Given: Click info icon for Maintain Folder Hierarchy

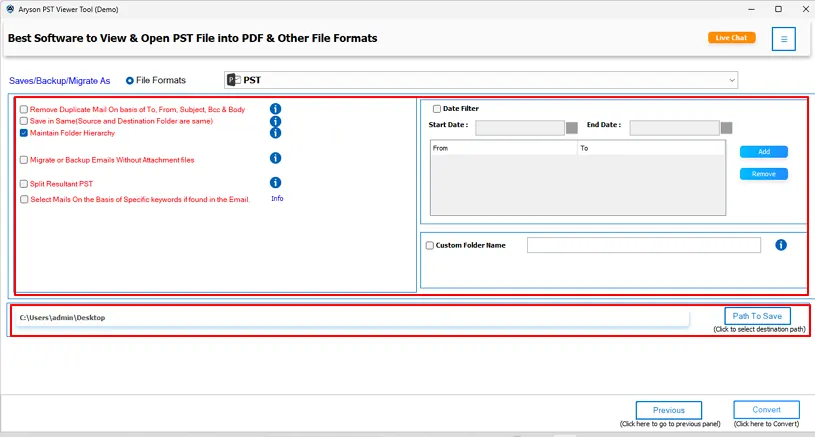Looking at the screenshot, I should (x=275, y=133).
